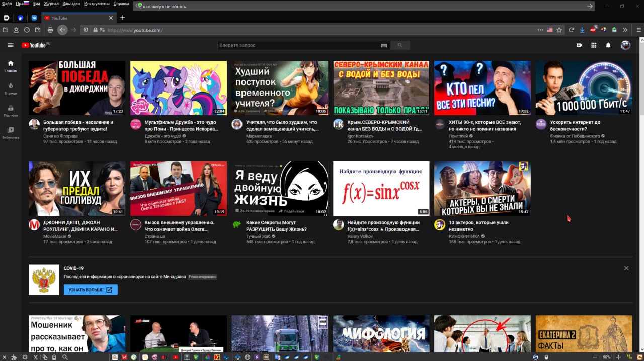Click the go arrow in the top search bar
The width and height of the screenshot is (644, 361).
pyautogui.click(x=590, y=6)
